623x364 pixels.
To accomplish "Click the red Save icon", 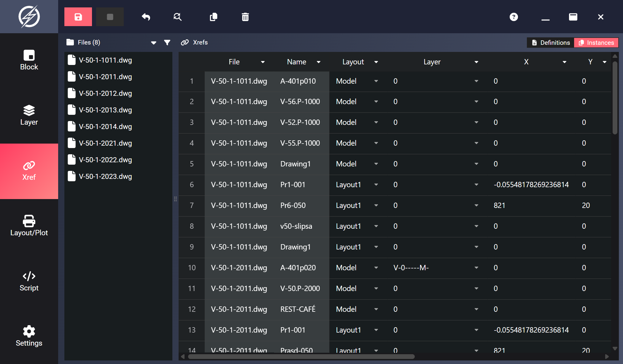I will point(78,17).
